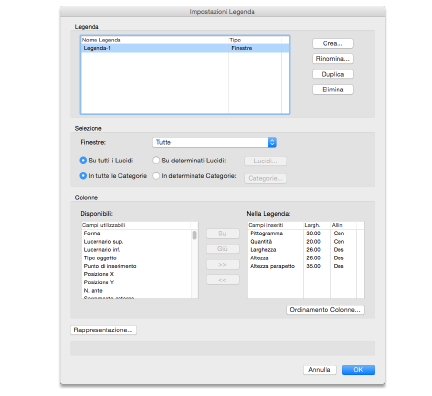This screenshot has width=432, height=396.
Task: Click the Allin column header
Action: click(x=343, y=225)
